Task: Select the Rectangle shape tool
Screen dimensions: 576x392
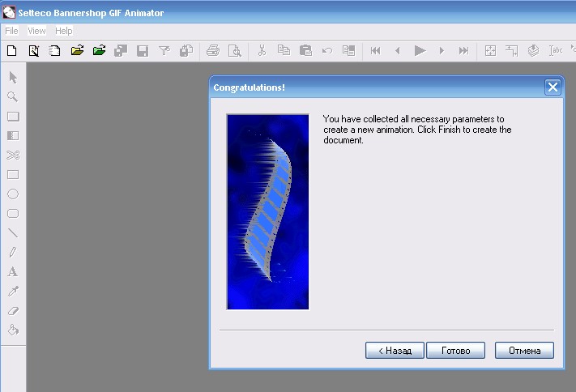Action: click(13, 174)
